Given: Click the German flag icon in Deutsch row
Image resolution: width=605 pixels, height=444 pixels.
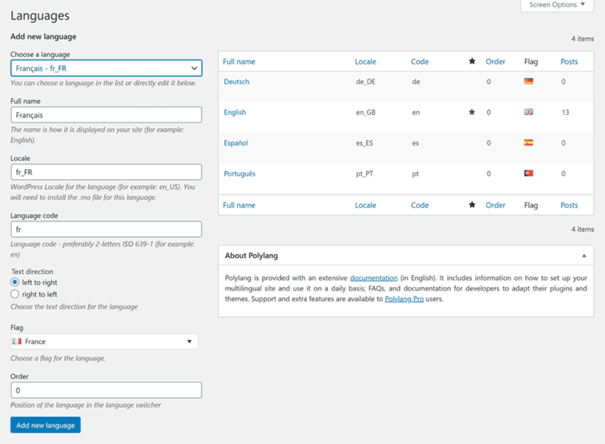Looking at the screenshot, I should [x=528, y=81].
